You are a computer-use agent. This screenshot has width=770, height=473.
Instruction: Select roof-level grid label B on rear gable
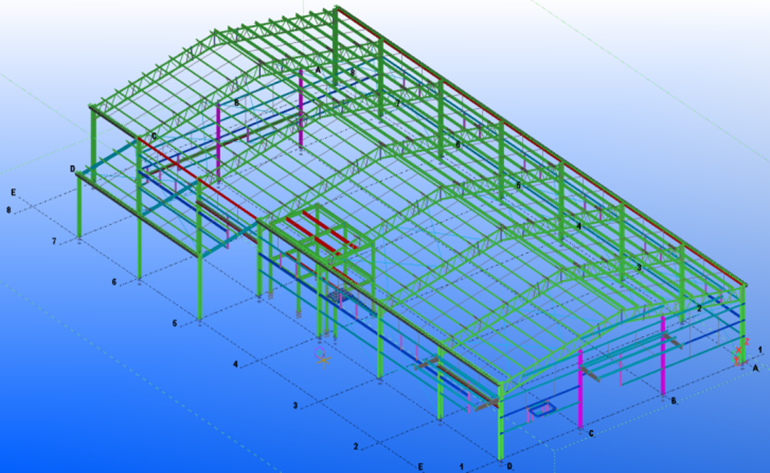tap(237, 103)
